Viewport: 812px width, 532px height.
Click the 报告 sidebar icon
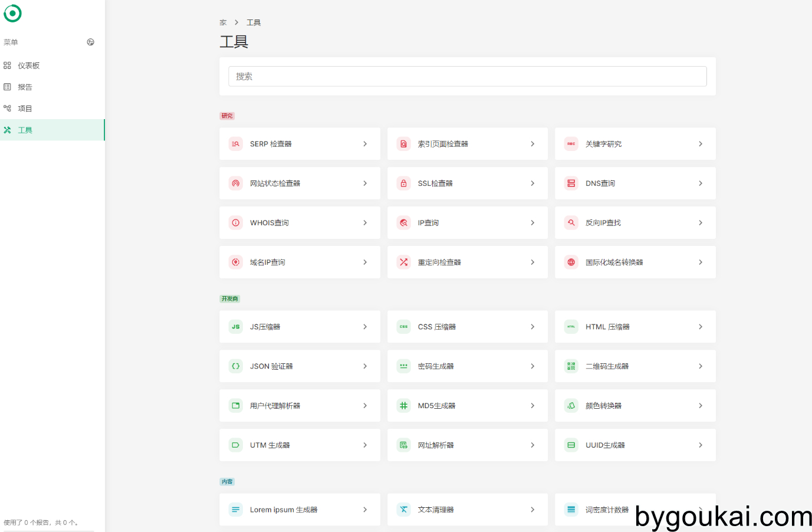pyautogui.click(x=7, y=87)
